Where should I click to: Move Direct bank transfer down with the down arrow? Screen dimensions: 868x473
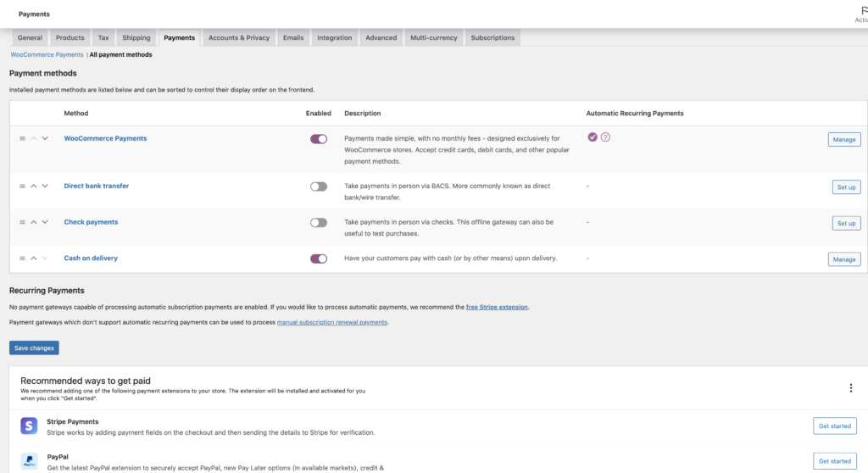pyautogui.click(x=45, y=186)
